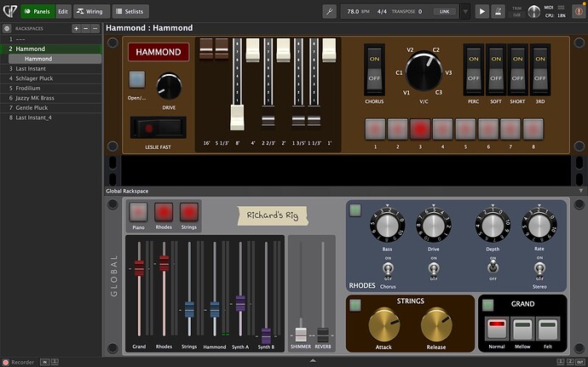
Task: Select Hammond preset button 6
Action: pyautogui.click(x=488, y=129)
